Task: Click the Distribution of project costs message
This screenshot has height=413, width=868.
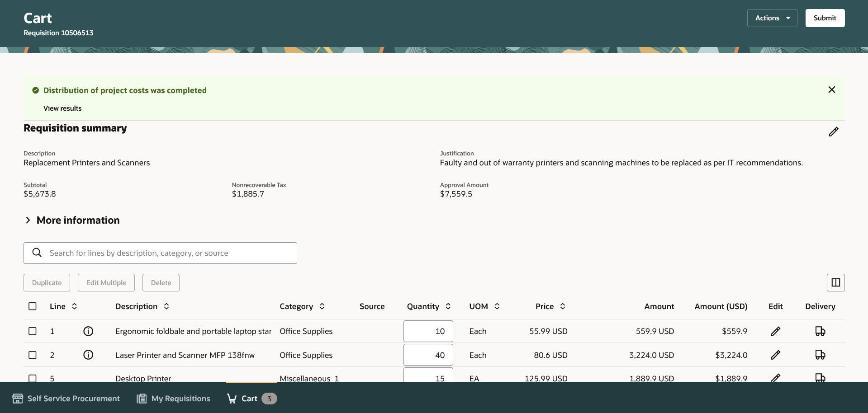Action: tap(125, 90)
